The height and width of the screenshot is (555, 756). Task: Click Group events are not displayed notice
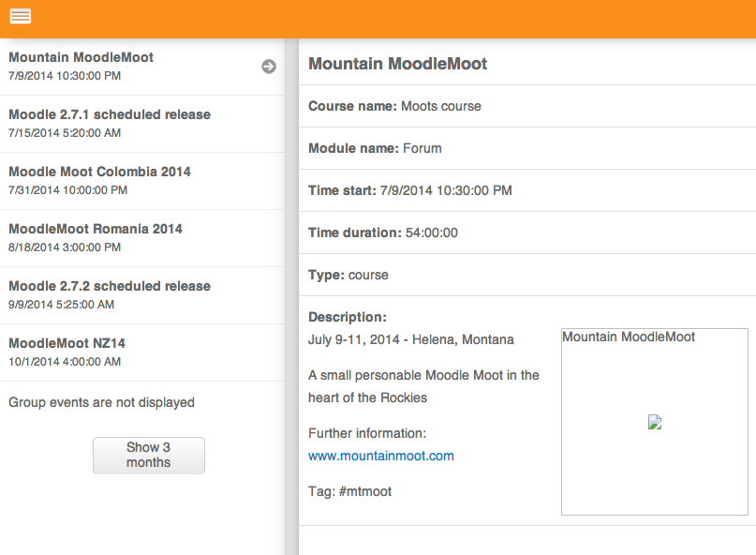101,402
